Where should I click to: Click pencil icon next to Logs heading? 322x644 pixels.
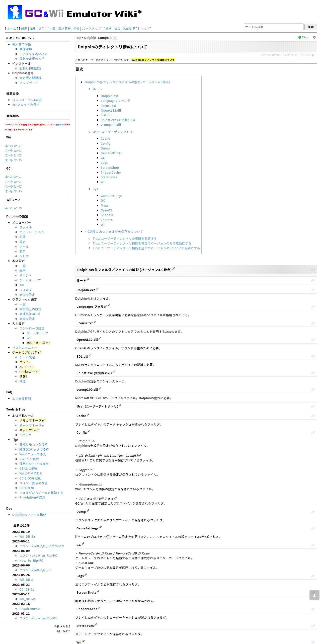coord(86,575)
